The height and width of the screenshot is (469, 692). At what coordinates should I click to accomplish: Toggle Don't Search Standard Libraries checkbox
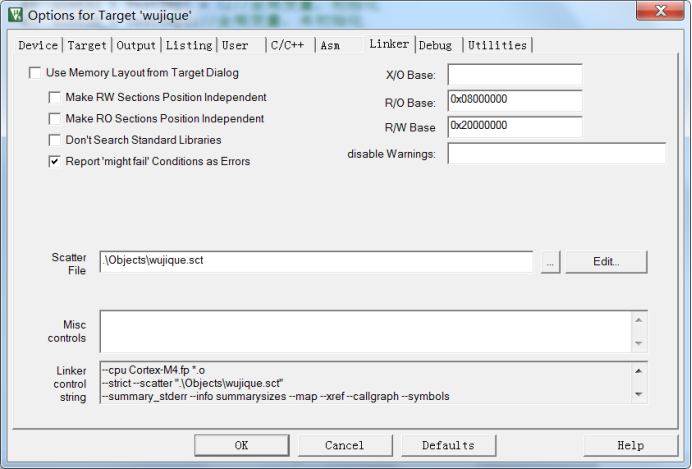click(54, 140)
